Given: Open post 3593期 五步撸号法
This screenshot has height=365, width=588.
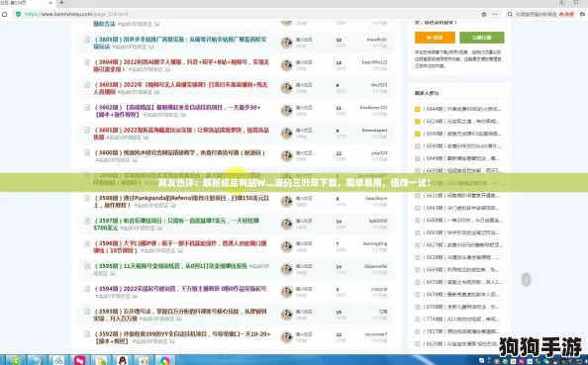Looking at the screenshot, I should (180, 315).
